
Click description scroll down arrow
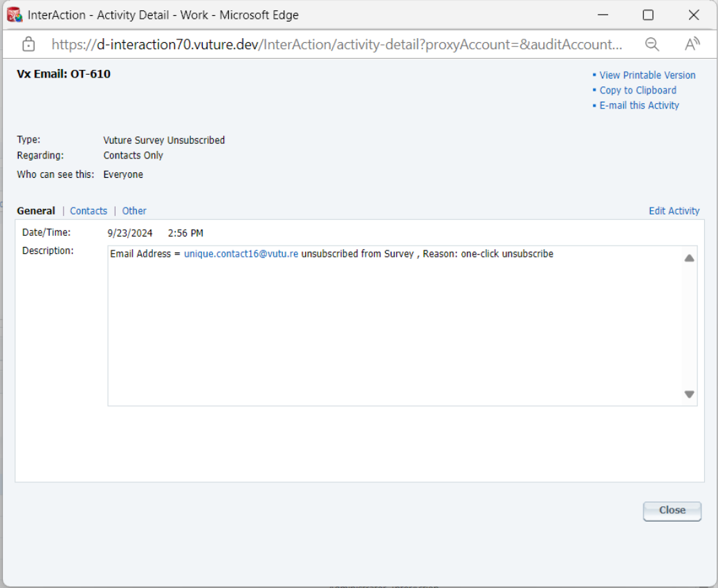689,394
